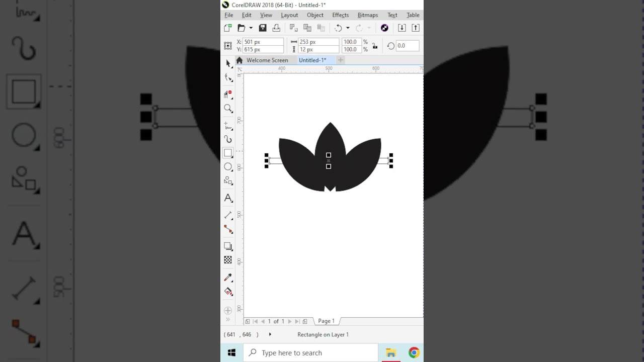Select the Text tool
This screenshot has height=362, width=644.
click(228, 198)
